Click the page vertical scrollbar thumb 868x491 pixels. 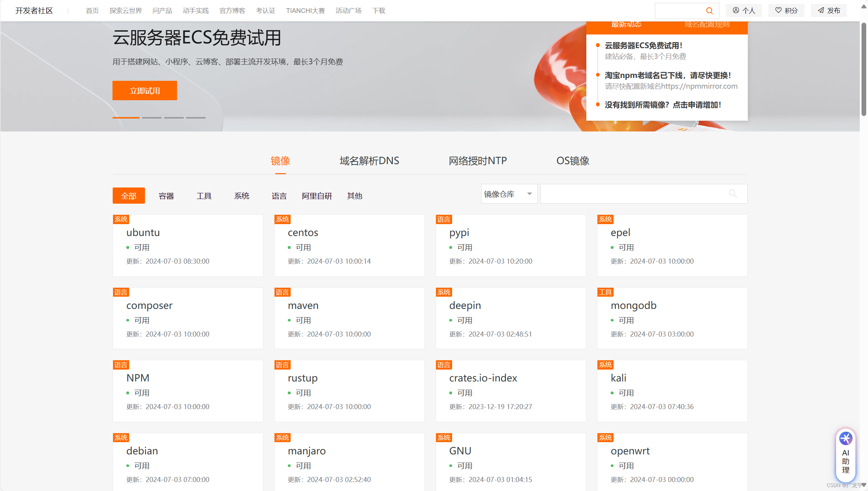click(x=864, y=69)
